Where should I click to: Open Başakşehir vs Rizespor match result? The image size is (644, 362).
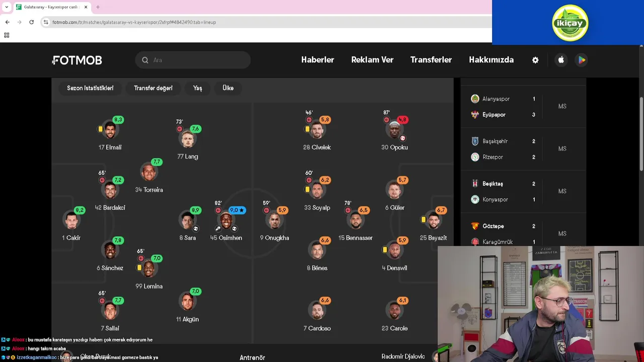tap(523, 149)
